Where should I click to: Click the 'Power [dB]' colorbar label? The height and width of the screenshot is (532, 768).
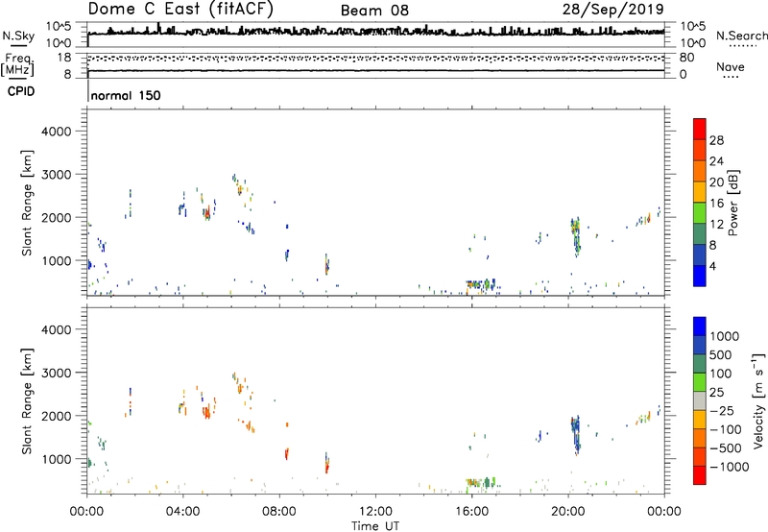(732, 203)
